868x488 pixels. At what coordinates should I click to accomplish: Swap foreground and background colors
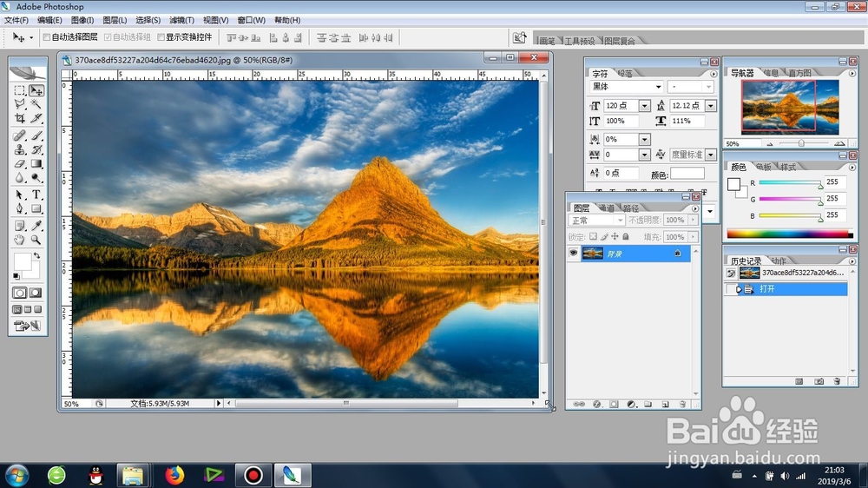(x=36, y=256)
